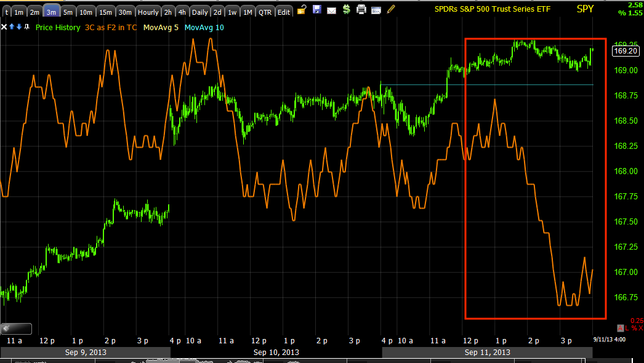
Task: Toggle the A auto-scale button
Action: [621, 328]
